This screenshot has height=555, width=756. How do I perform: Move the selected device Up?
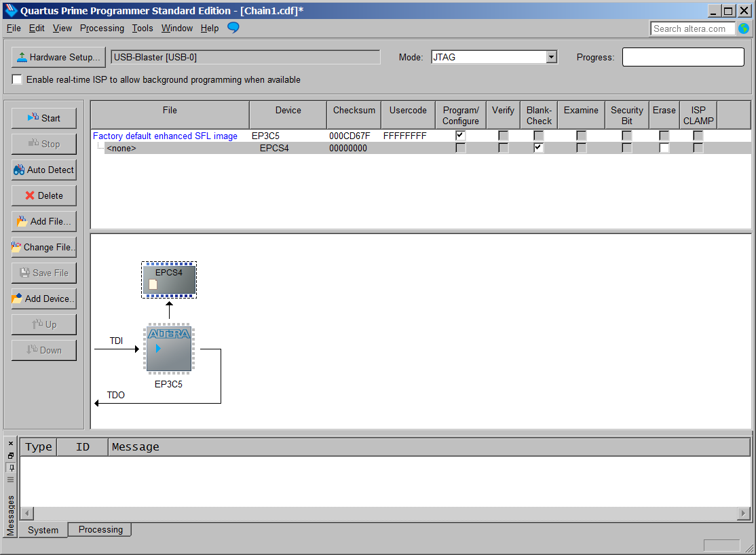click(x=44, y=324)
